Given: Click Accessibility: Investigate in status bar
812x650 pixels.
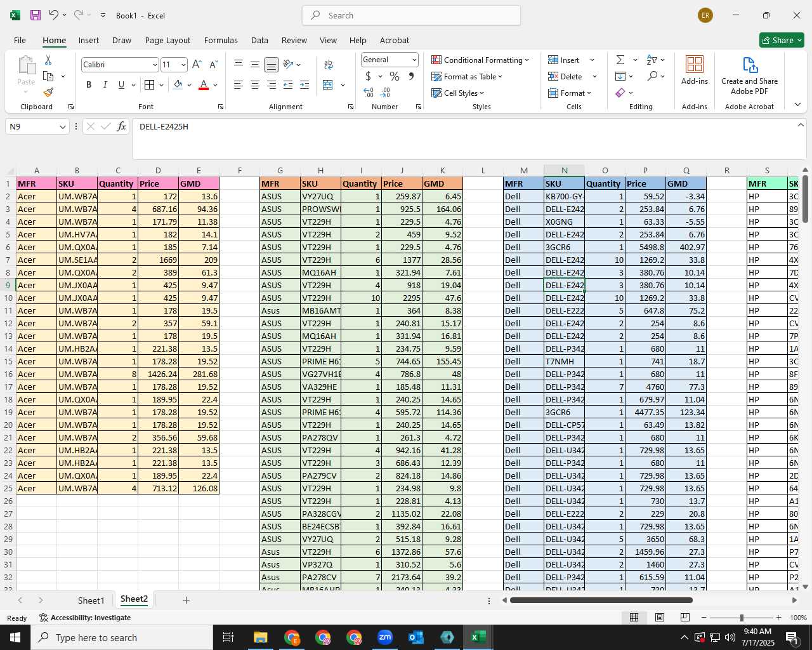Looking at the screenshot, I should pos(85,618).
